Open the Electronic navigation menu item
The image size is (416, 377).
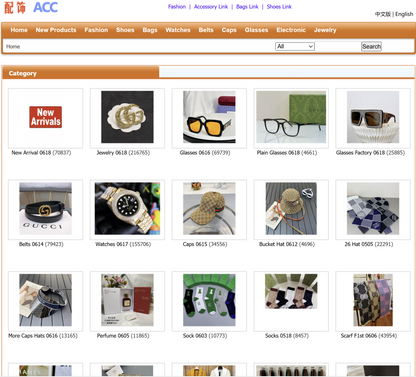(x=291, y=30)
